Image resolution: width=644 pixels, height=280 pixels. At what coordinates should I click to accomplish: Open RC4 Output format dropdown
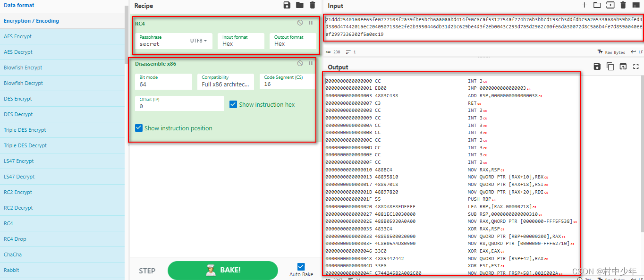coord(293,41)
